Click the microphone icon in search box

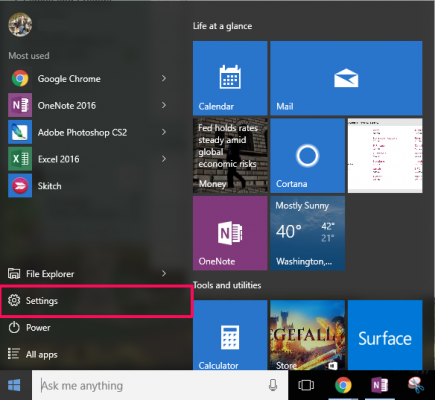pyautogui.click(x=273, y=385)
